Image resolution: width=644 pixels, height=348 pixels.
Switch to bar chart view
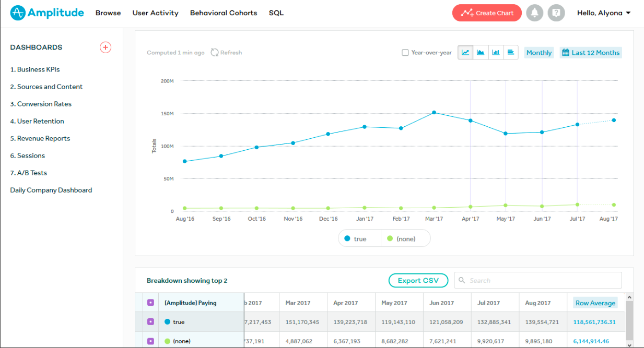pyautogui.click(x=496, y=52)
